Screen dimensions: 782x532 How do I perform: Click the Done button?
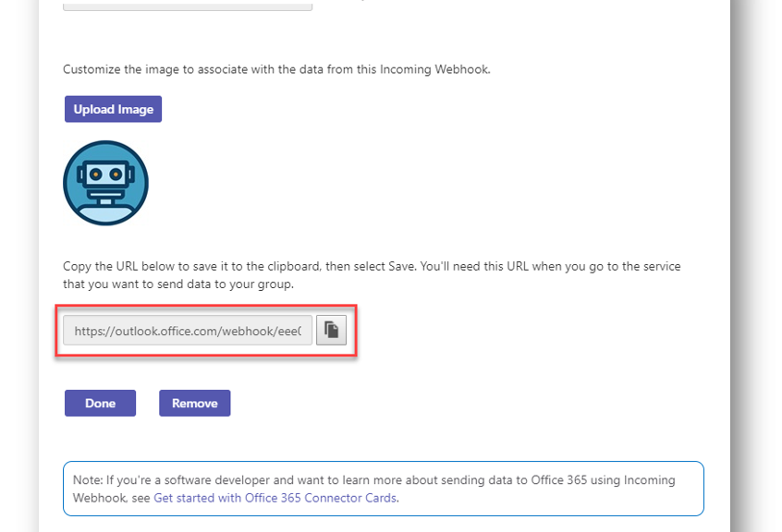(100, 403)
